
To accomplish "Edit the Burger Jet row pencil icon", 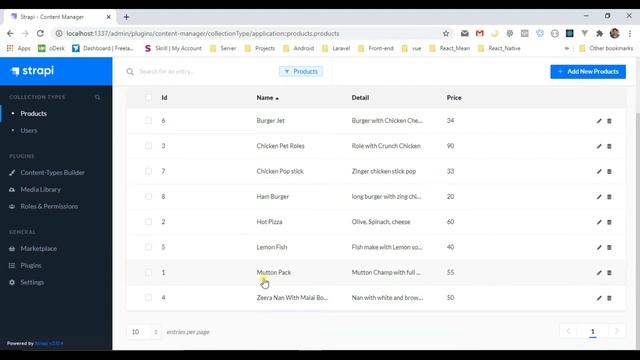I will (599, 121).
